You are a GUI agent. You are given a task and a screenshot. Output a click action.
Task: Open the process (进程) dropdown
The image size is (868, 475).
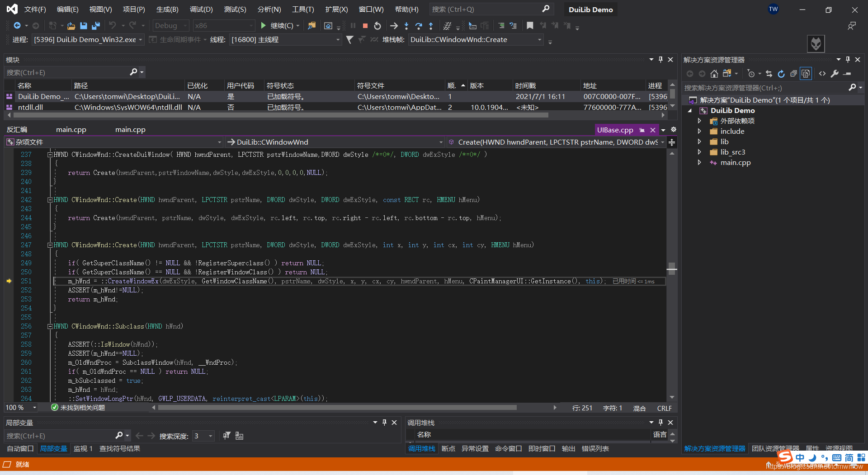click(88, 40)
